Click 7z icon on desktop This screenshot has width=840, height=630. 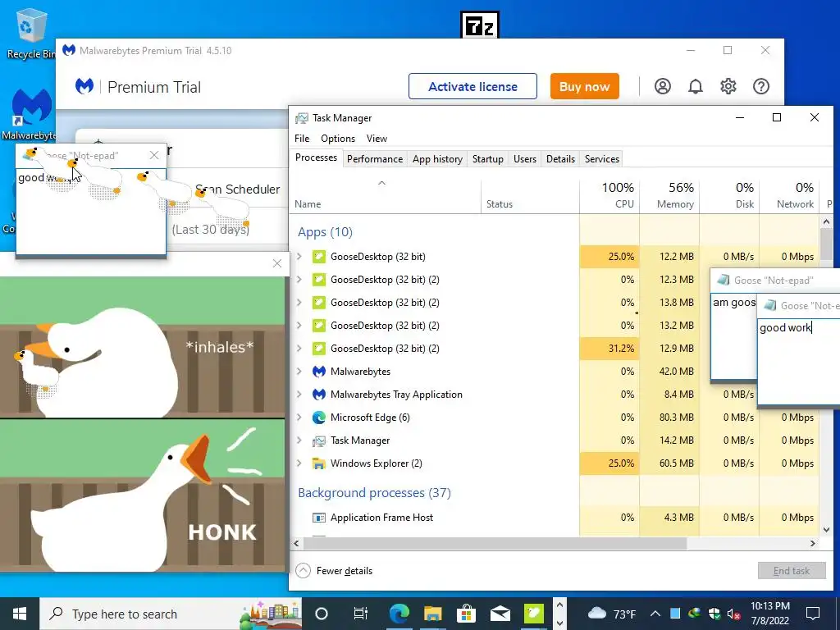[479, 25]
